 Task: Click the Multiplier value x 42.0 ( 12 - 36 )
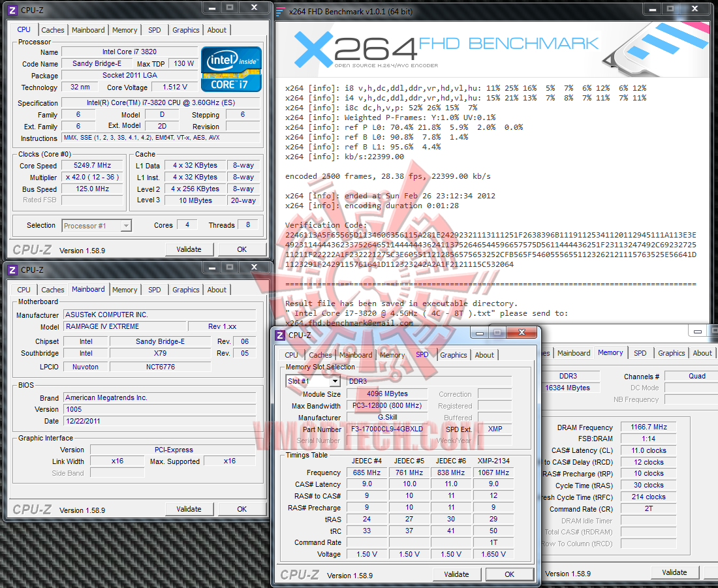pos(93,178)
